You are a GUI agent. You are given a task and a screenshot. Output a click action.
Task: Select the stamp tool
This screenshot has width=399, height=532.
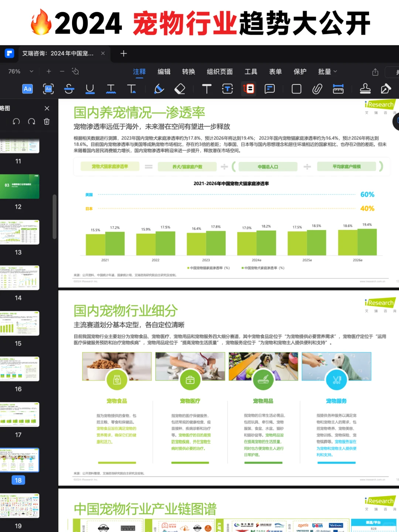pyautogui.click(x=365, y=89)
